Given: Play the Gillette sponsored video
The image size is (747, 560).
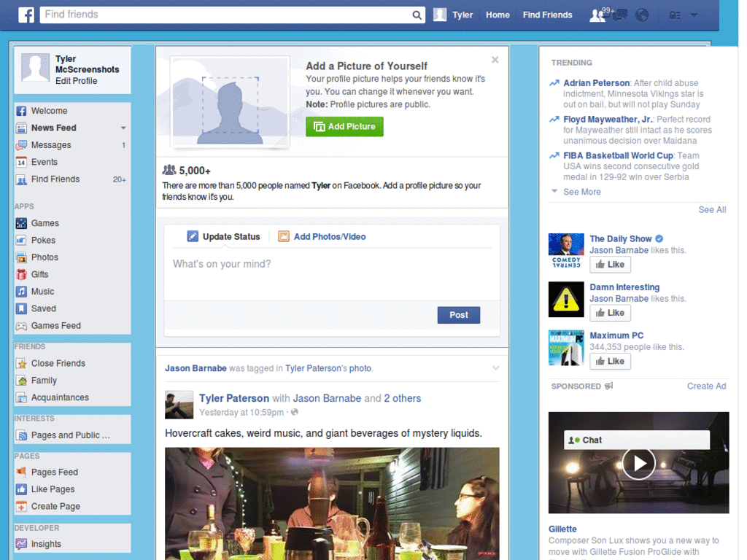Looking at the screenshot, I should point(638,463).
